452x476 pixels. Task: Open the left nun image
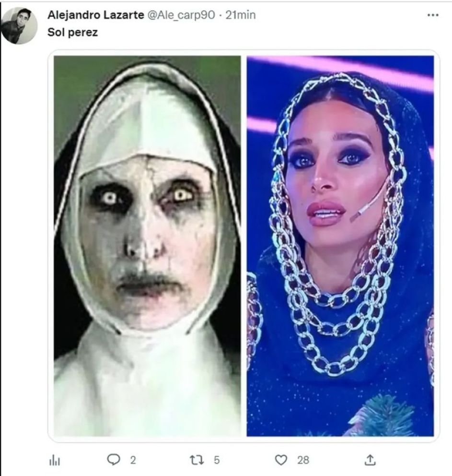pos(147,246)
